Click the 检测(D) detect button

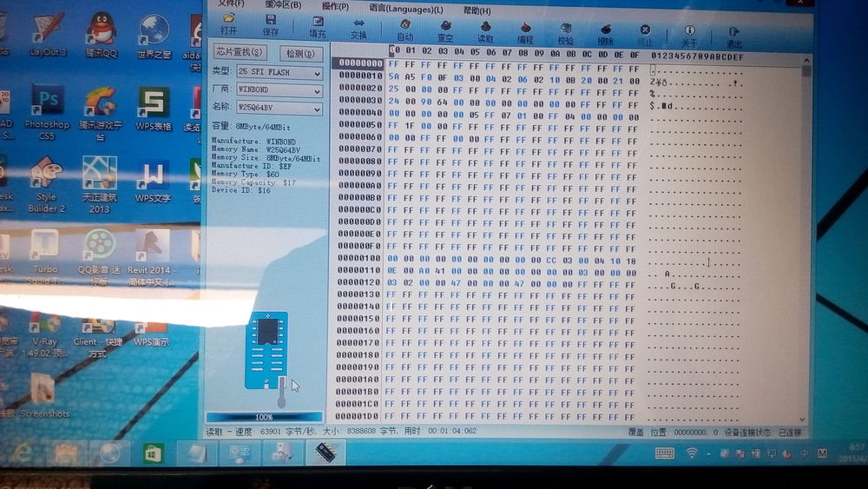[x=300, y=54]
